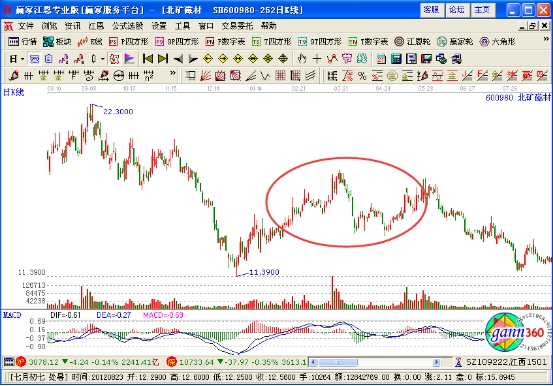Open the 交易委托 menu
This screenshot has height=386, width=553.
(237, 26)
